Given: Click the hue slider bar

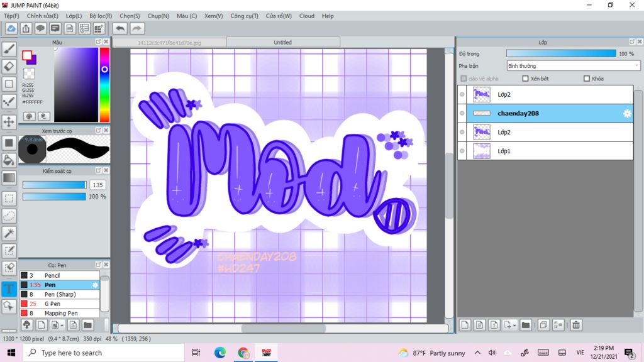Looking at the screenshot, I should [x=105, y=85].
